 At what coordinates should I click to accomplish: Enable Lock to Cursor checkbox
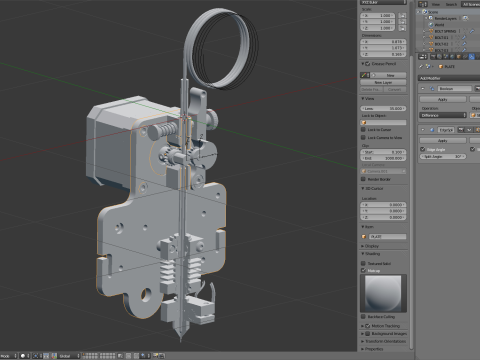(x=363, y=130)
